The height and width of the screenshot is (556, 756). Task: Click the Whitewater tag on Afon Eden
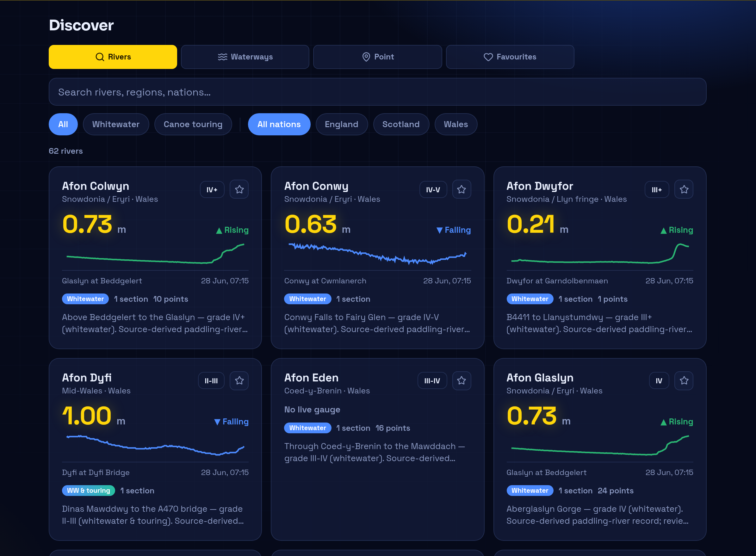[308, 428]
